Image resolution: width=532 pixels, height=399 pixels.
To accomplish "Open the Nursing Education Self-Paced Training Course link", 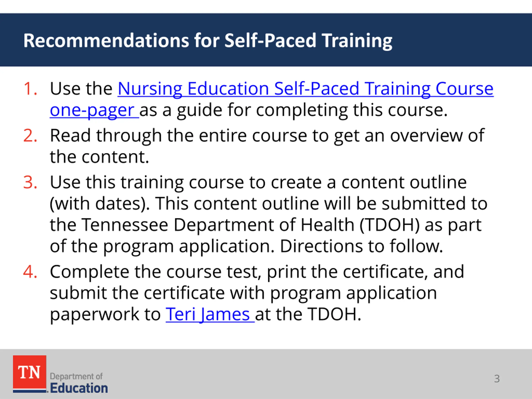I will click(x=305, y=89).
